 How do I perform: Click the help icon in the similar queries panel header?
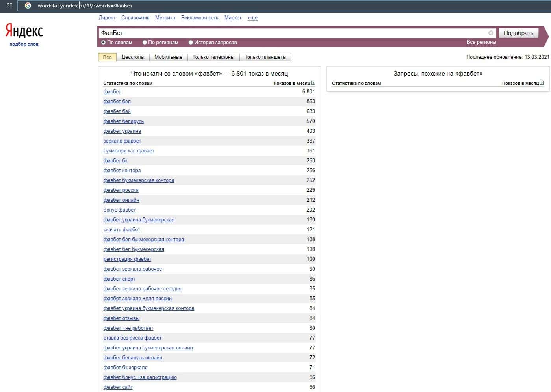click(x=542, y=83)
